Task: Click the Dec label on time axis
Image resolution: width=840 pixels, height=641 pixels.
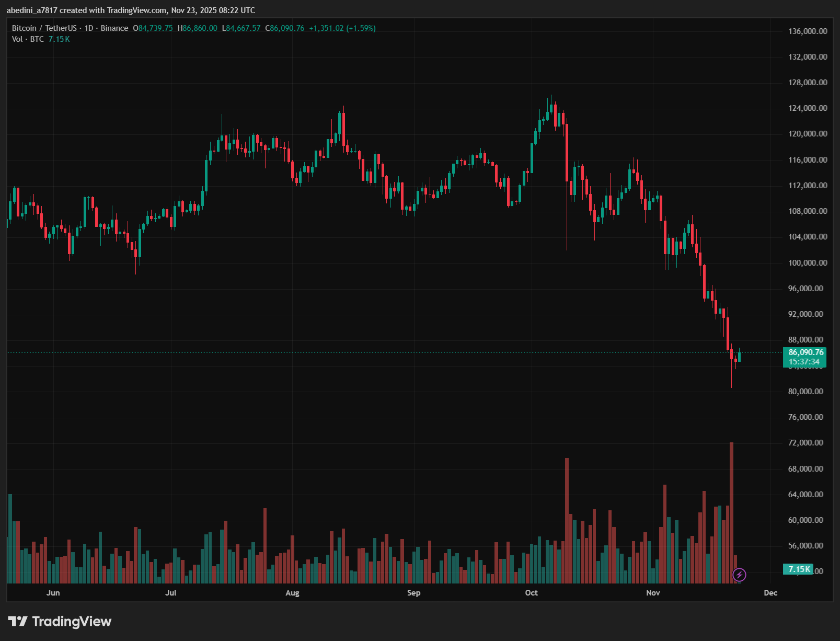Action: pos(770,592)
